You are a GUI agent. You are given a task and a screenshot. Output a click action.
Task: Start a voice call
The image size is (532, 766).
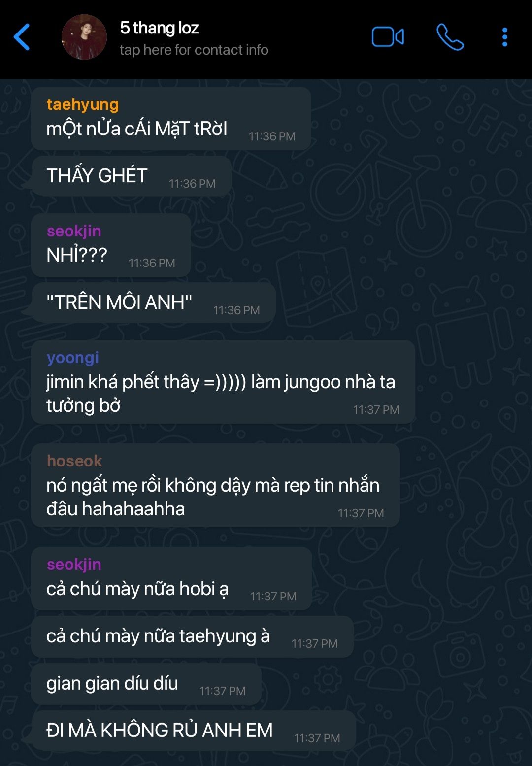click(450, 37)
